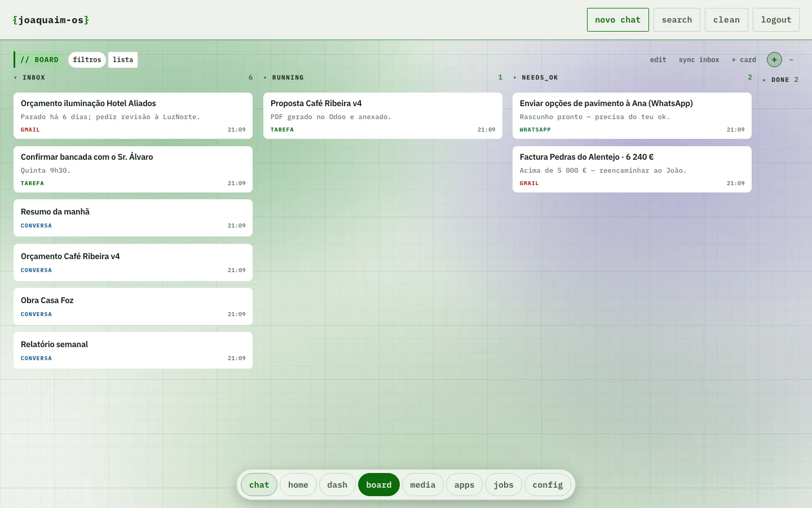Open the jobs tab

(504, 485)
